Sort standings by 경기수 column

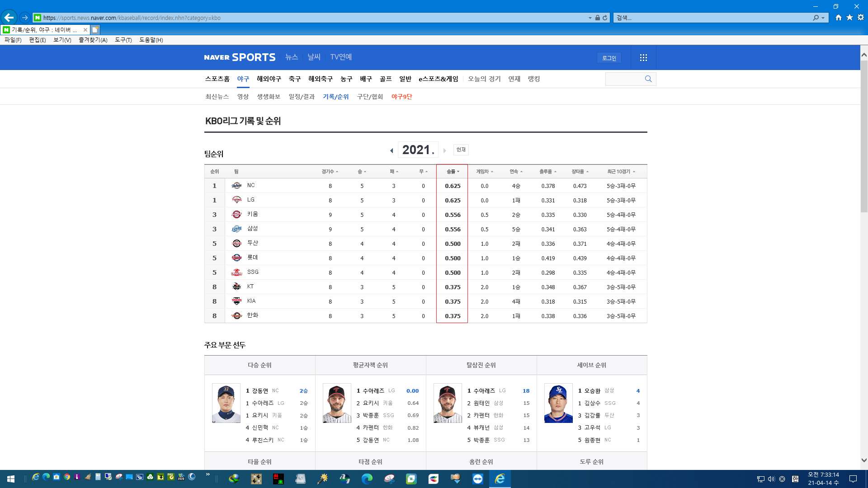[x=330, y=172]
